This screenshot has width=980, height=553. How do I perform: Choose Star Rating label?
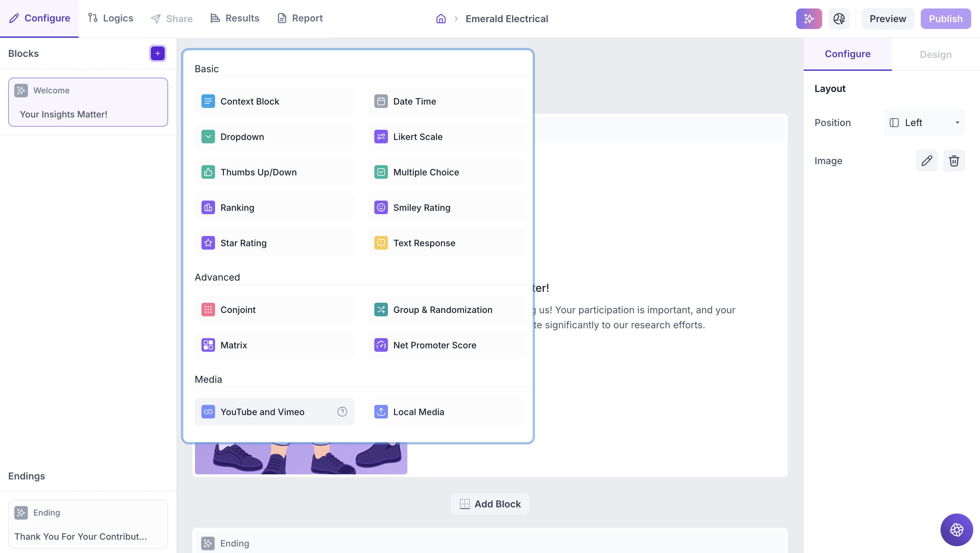244,243
